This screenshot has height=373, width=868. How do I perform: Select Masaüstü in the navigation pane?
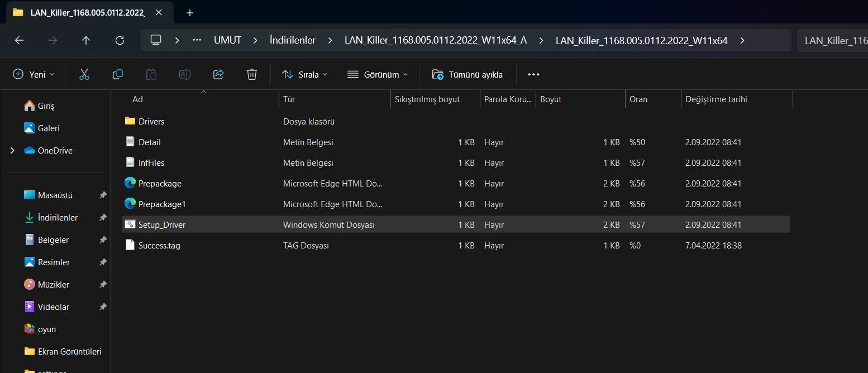tap(55, 195)
